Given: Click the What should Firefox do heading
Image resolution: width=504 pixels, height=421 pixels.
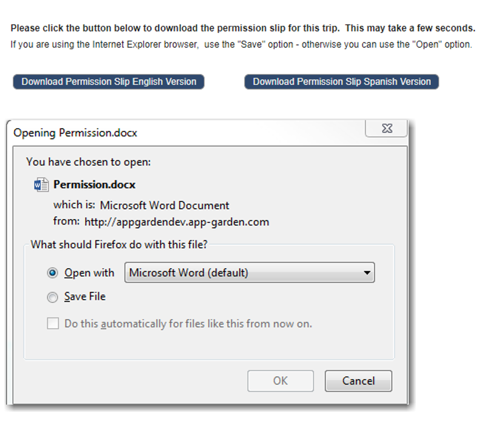Looking at the screenshot, I should 119,244.
